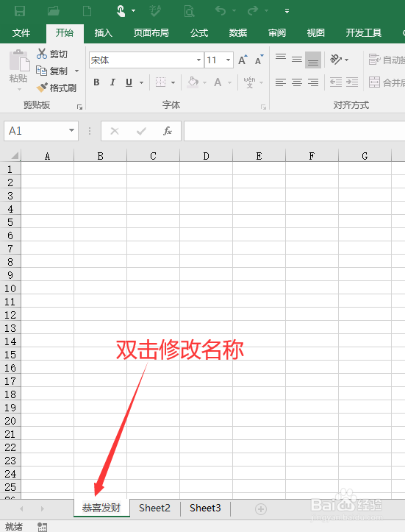Open the 文件 (File) tab
The image size is (405, 532).
(21, 33)
